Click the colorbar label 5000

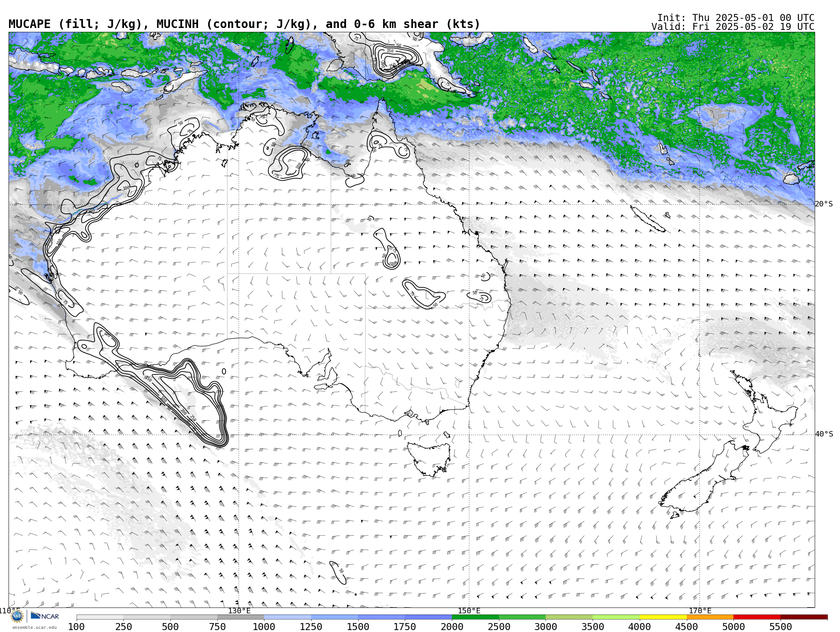pyautogui.click(x=733, y=627)
